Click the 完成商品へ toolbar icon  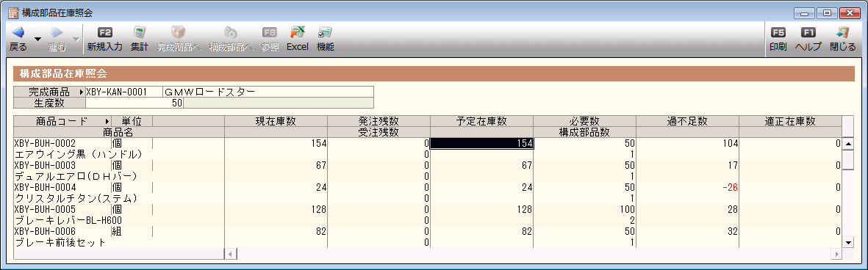click(x=179, y=32)
